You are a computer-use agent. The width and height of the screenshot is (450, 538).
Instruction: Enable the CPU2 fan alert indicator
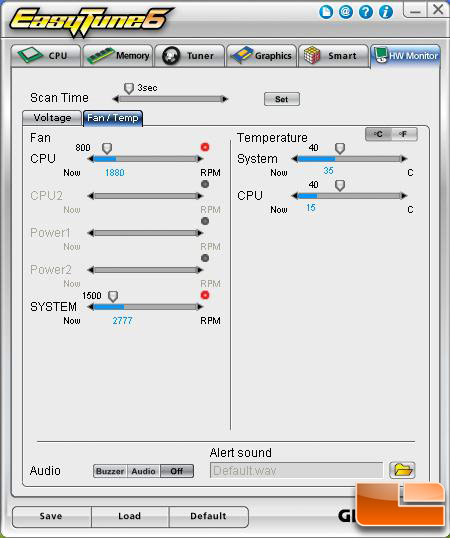pos(205,184)
